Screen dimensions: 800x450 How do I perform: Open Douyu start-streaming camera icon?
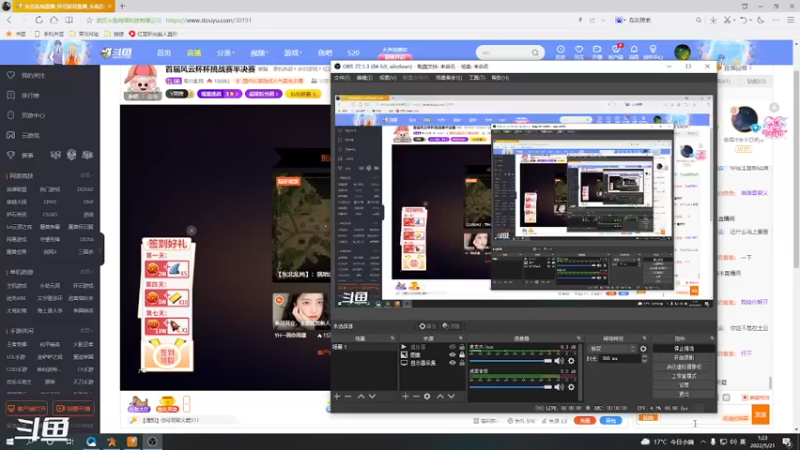click(597, 51)
